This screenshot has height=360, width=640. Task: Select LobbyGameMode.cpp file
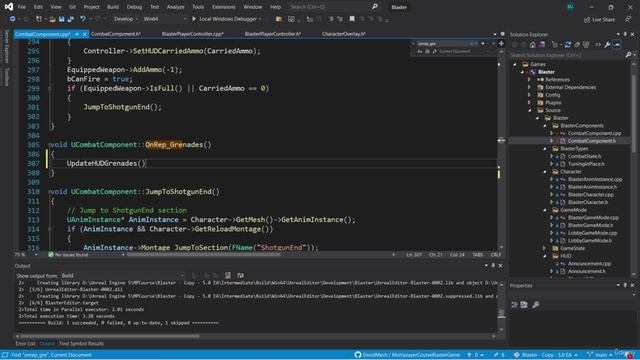[x=592, y=233]
